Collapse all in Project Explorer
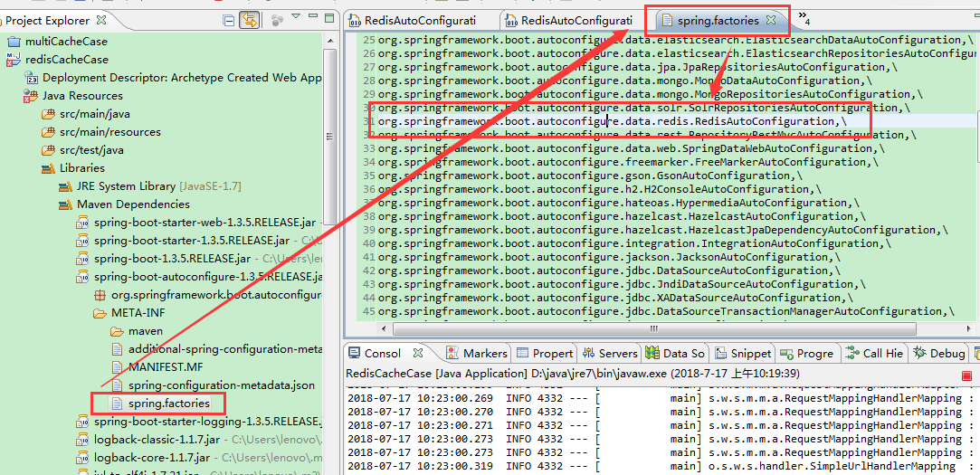The height and width of the screenshot is (475, 980). pyautogui.click(x=229, y=20)
